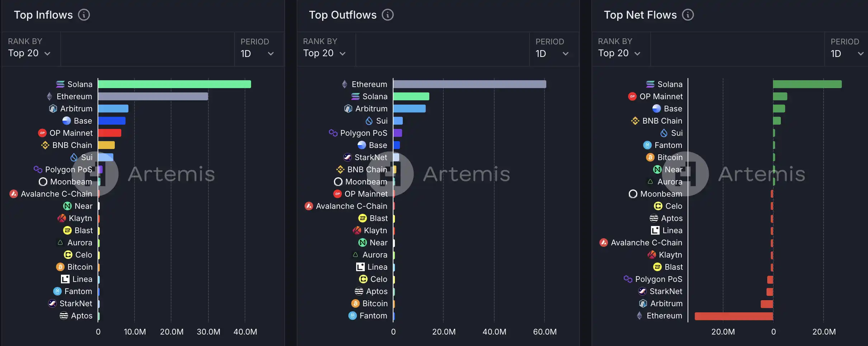Click BNB Chain logo in Top Inflows
Screen dimensions: 868x346
click(x=45, y=145)
